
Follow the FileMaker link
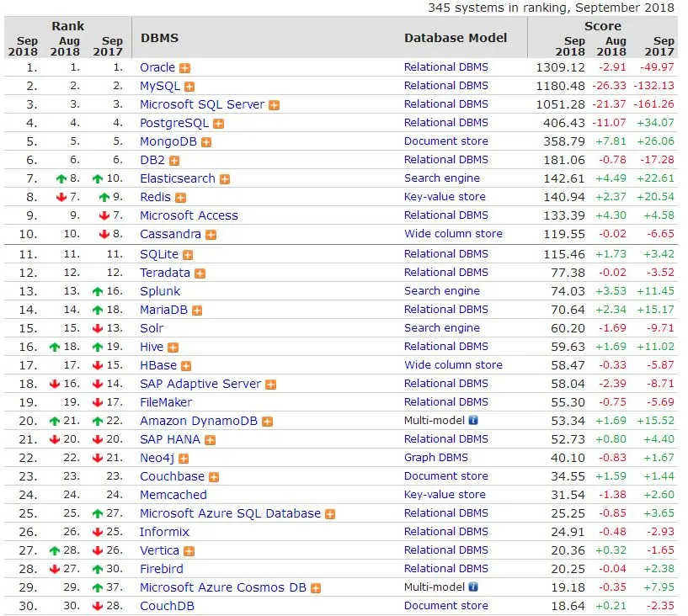coord(166,402)
